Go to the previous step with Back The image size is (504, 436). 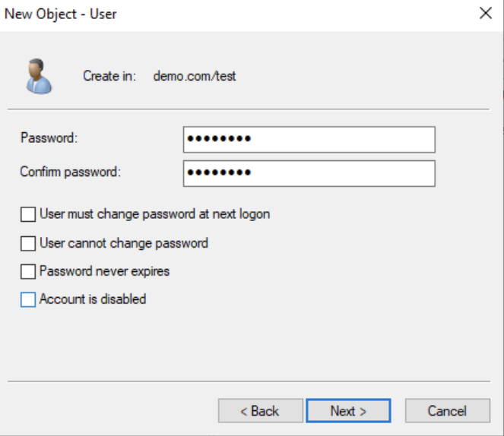tap(260, 411)
